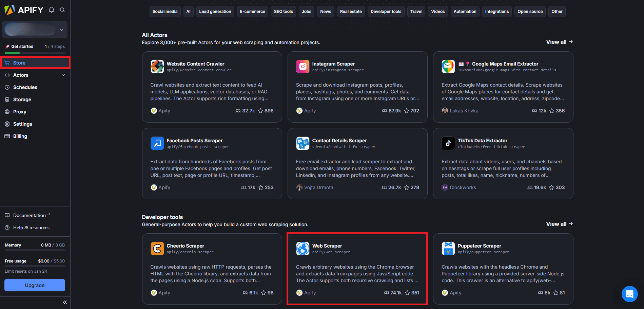Open the notifications bell
The height and width of the screenshot is (309, 644).
(51, 10)
